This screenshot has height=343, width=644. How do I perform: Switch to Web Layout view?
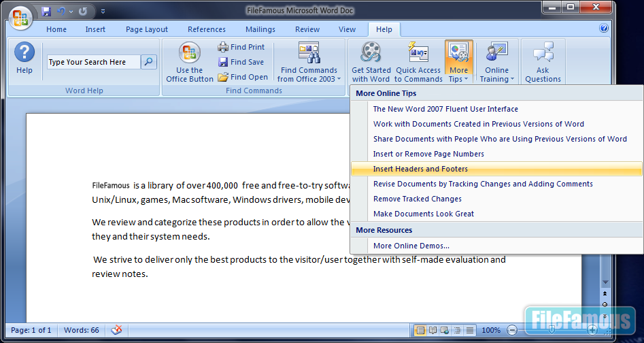coord(445,330)
